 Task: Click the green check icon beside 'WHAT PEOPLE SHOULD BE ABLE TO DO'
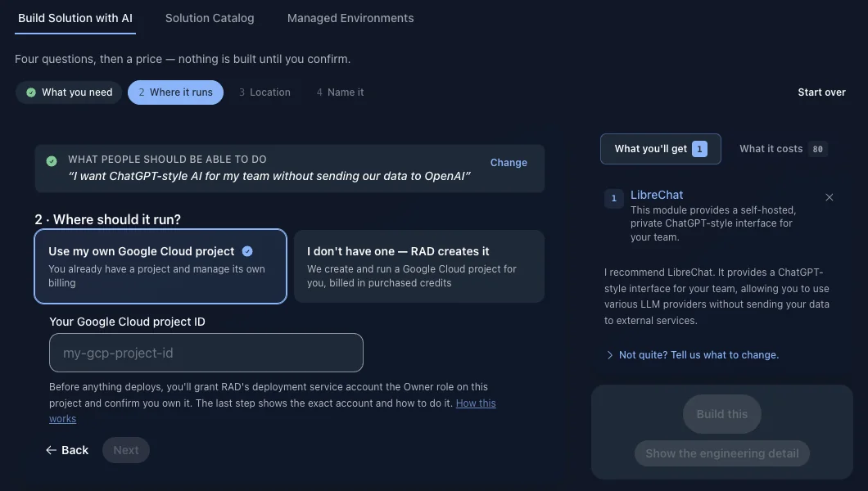(x=52, y=161)
